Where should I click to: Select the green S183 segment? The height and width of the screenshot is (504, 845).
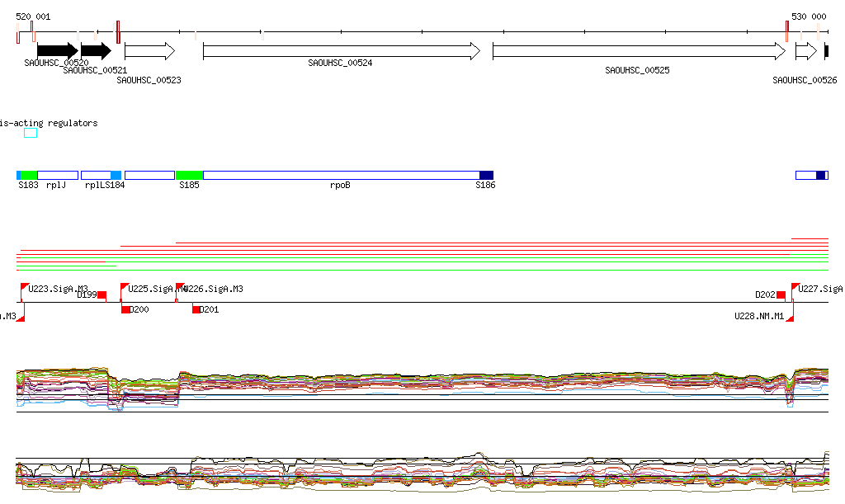point(29,176)
